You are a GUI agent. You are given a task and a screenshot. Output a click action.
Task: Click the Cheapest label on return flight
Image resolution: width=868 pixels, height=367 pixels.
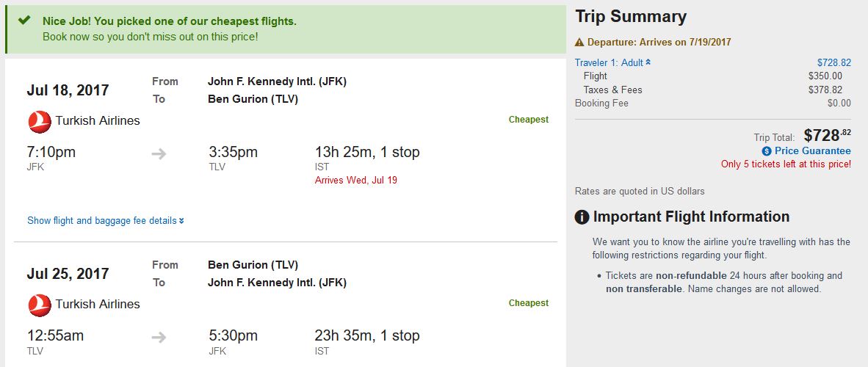click(x=528, y=303)
